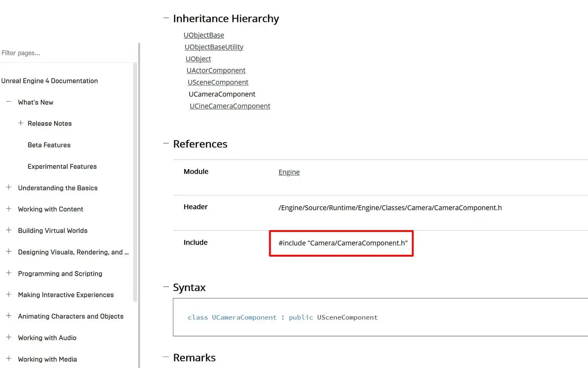Screen dimensions: 588x368
Task: Click the #include "Camera/CameraComponent.h" text
Action: tap(343, 243)
